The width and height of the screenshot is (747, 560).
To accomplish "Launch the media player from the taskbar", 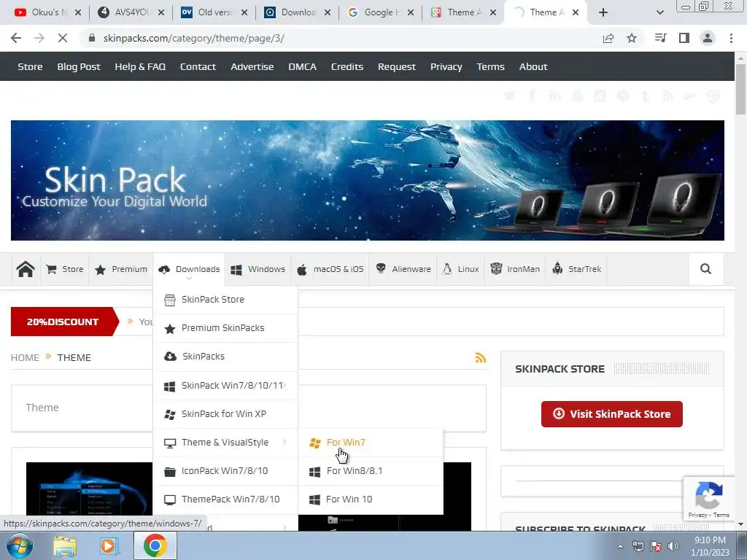I will pyautogui.click(x=109, y=546).
